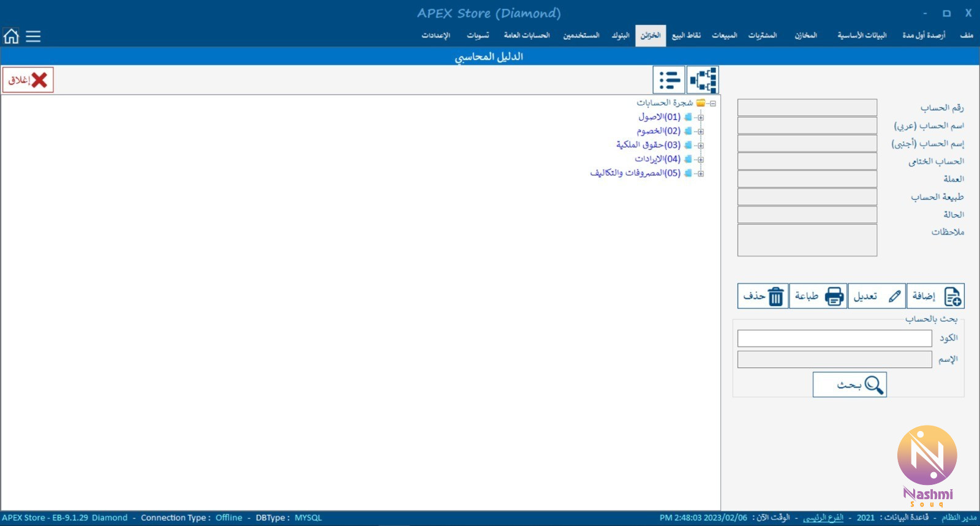Switch to list view icon
Viewport: 980px width, 526px height.
tap(669, 80)
